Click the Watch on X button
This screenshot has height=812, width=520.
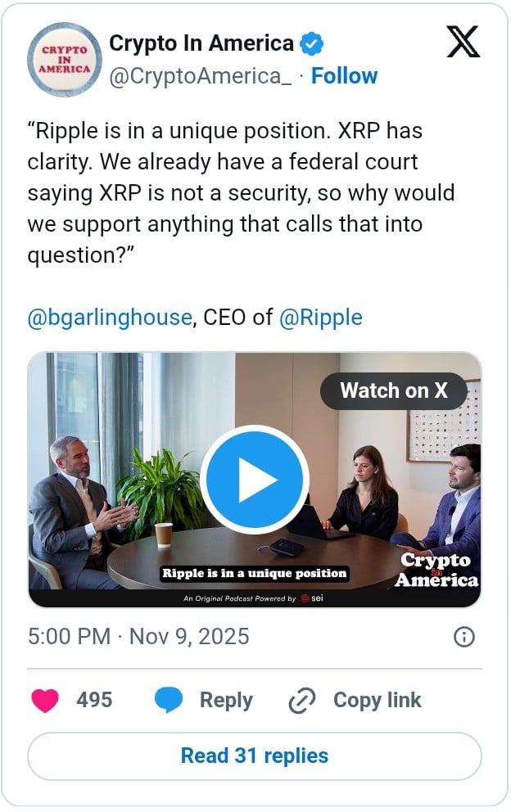pos(393,391)
